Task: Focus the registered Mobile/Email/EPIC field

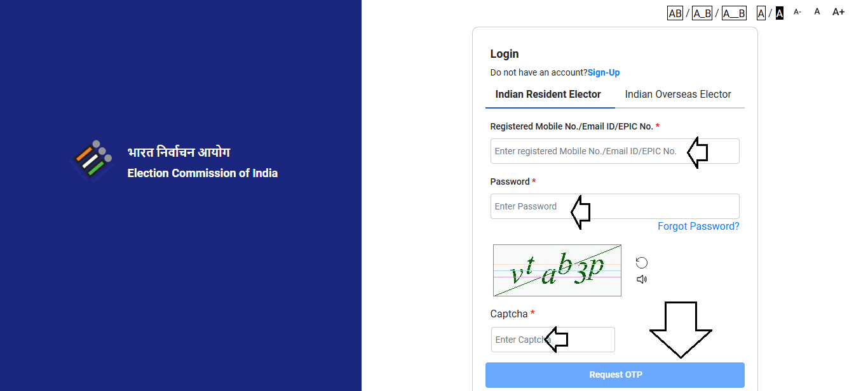Action: pos(588,151)
